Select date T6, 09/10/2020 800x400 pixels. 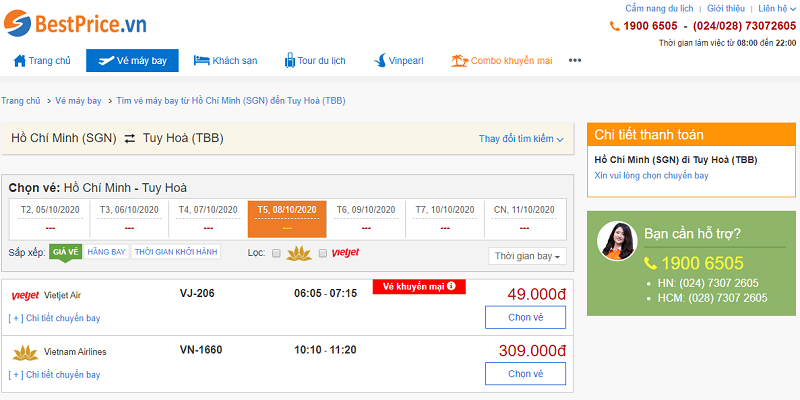pyautogui.click(x=366, y=219)
